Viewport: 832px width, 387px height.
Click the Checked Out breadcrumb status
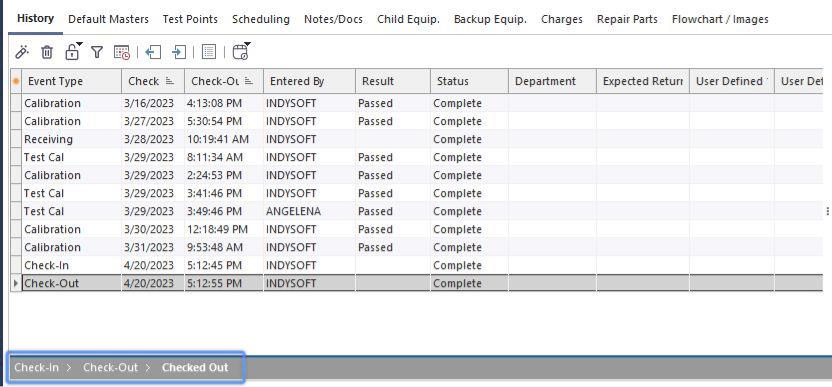point(195,367)
